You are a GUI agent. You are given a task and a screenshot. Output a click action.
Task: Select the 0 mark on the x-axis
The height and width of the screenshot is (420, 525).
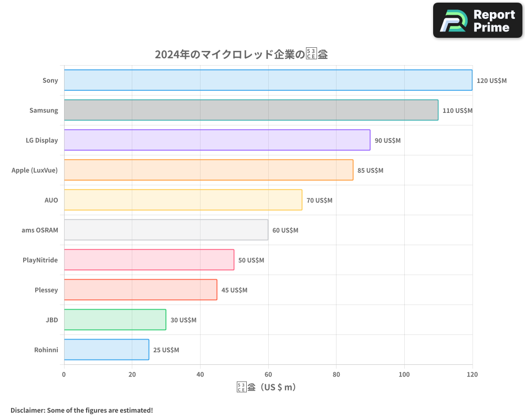click(64, 375)
